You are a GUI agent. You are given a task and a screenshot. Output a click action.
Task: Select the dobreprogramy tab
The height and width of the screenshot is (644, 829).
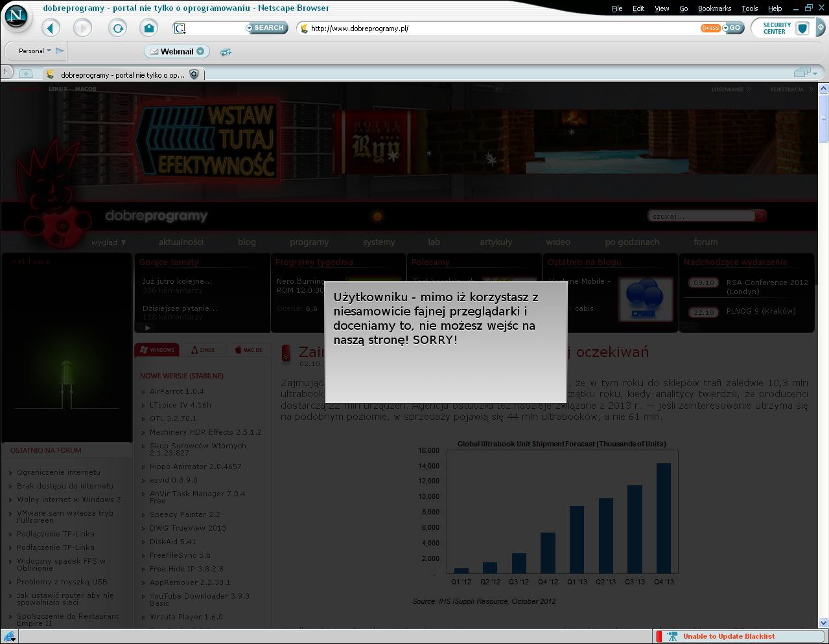point(123,75)
